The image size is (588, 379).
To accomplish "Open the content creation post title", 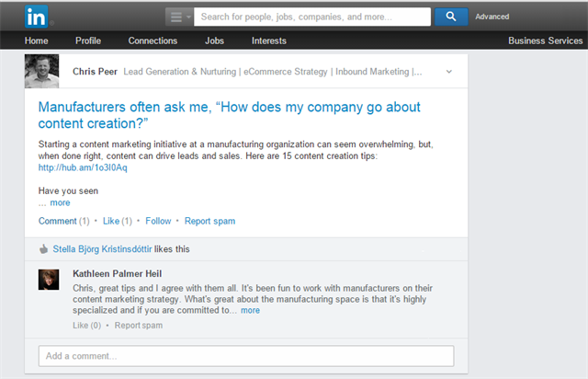I will click(230, 115).
